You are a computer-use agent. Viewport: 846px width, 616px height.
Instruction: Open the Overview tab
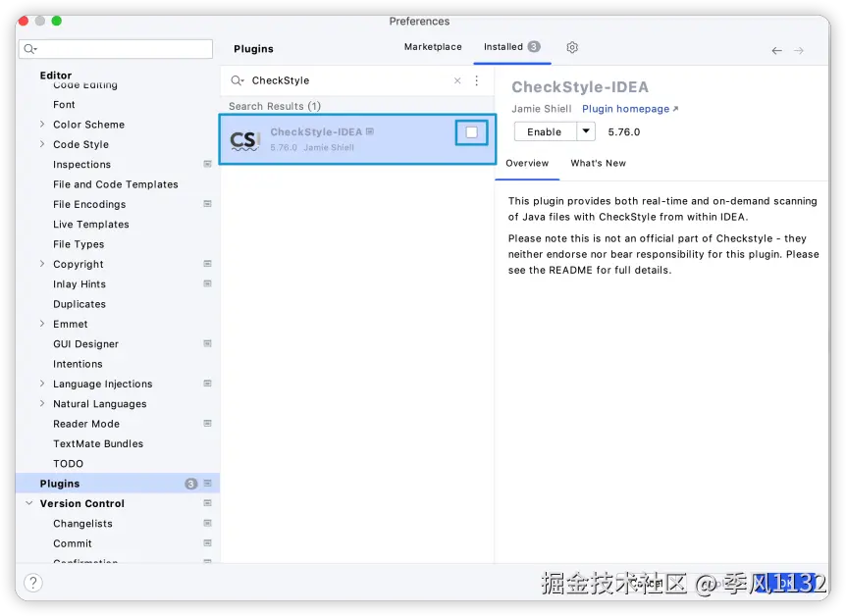527,164
